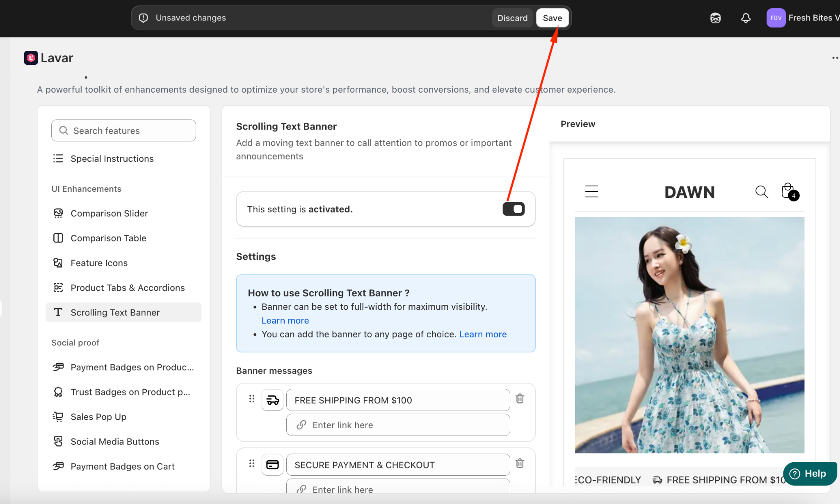This screenshot has height=504, width=840.
Task: Click drag handle of FREE SHIPPING message
Action: [252, 399]
